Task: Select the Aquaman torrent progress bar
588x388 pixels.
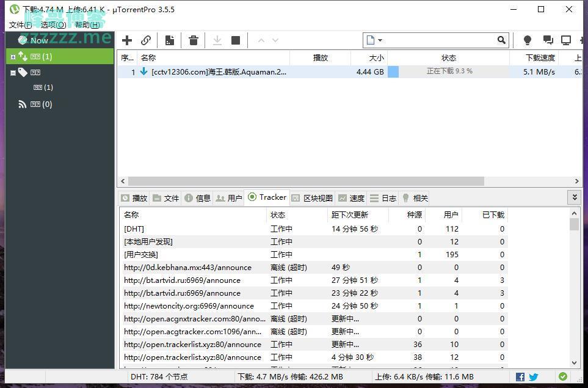Action: [x=448, y=71]
